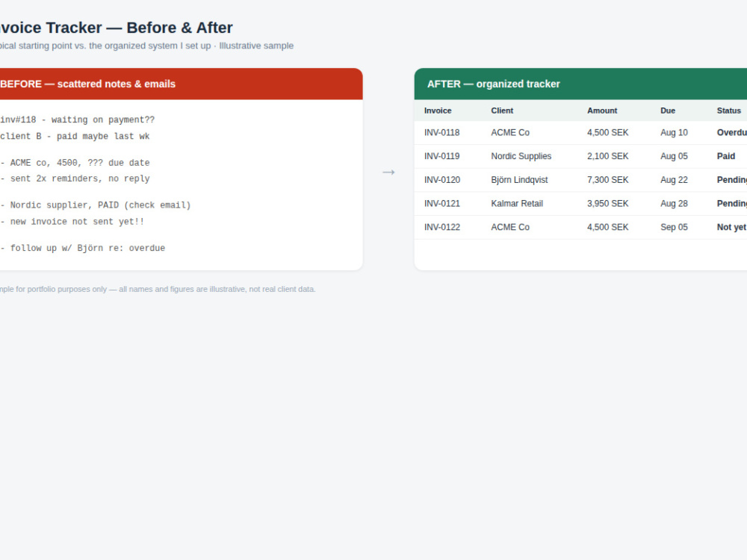This screenshot has height=560, width=747.
Task: Click the BEFORE scattered notes & emails header
Action: coord(181,84)
